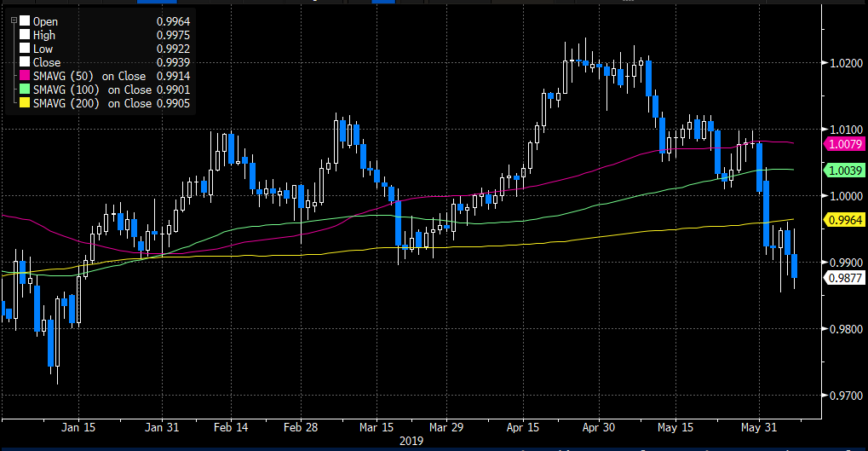Click the 0.9900 price axis label

pyautogui.click(x=847, y=263)
